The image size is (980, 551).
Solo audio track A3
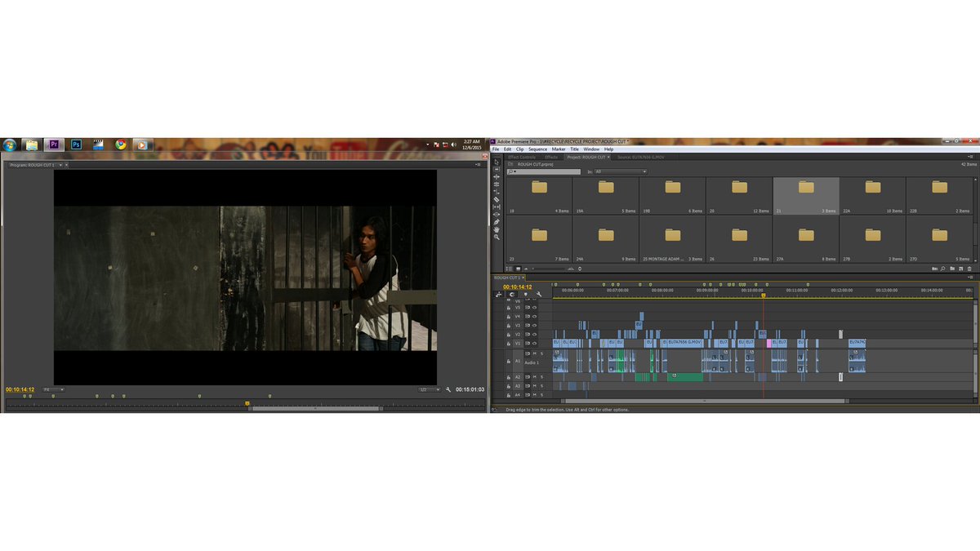click(x=541, y=386)
